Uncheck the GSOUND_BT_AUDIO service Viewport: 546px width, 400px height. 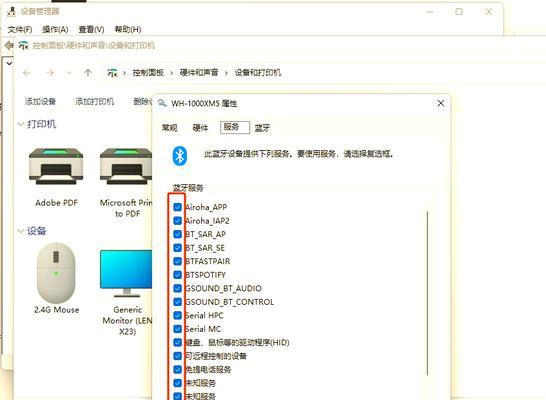(x=178, y=288)
